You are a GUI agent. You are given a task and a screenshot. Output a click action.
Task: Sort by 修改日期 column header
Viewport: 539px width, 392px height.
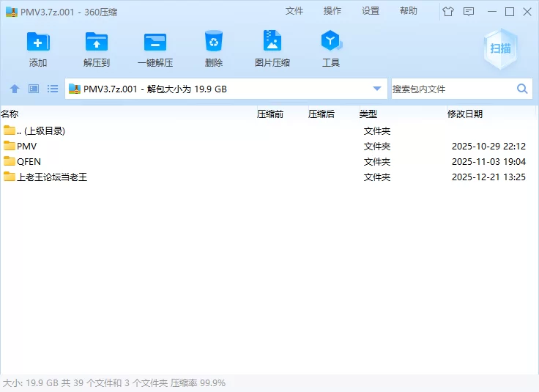465,114
